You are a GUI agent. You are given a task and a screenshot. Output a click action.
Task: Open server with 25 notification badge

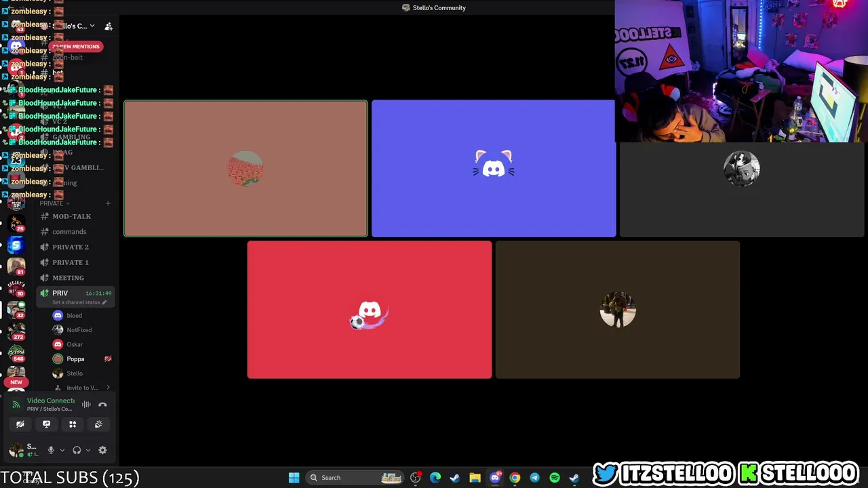pyautogui.click(x=16, y=224)
